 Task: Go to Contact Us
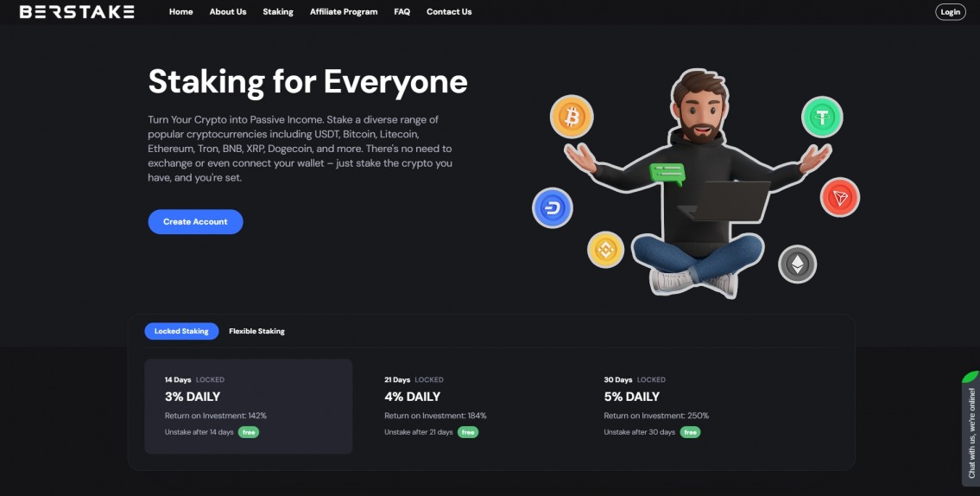coord(449,12)
